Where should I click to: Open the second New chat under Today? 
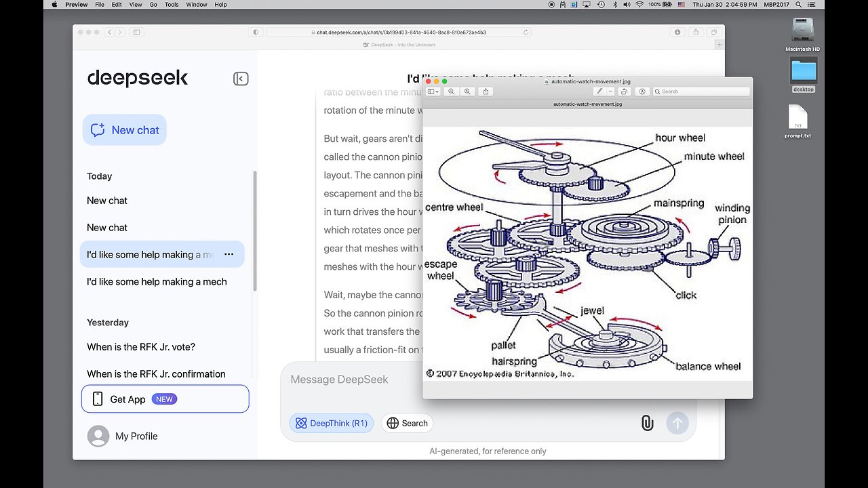click(107, 228)
